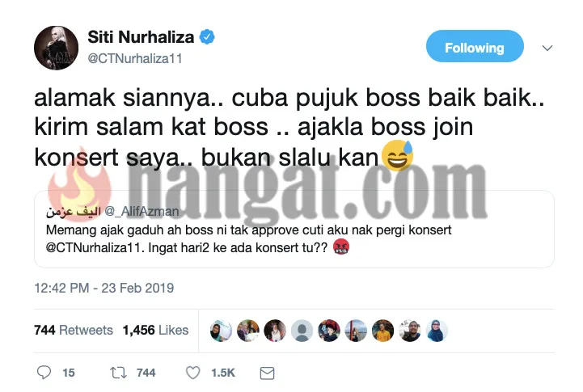Click the last liker avatar with blue hijab
This screenshot has height=392, width=583.
(x=437, y=331)
